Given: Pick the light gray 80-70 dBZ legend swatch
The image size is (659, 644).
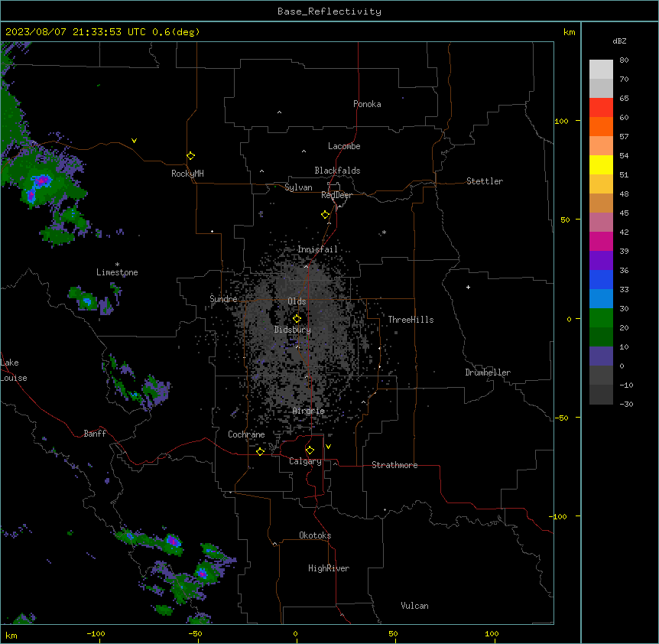Looking at the screenshot, I should (601, 70).
